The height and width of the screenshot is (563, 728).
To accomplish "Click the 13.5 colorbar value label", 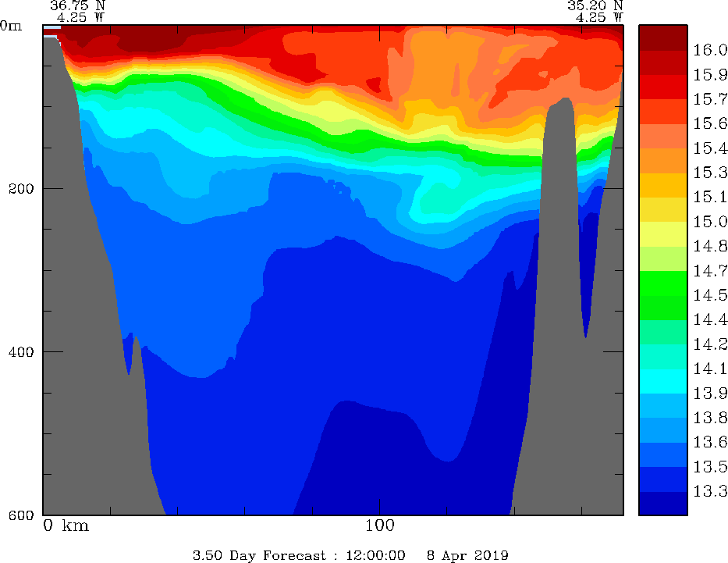I will 710,467.
